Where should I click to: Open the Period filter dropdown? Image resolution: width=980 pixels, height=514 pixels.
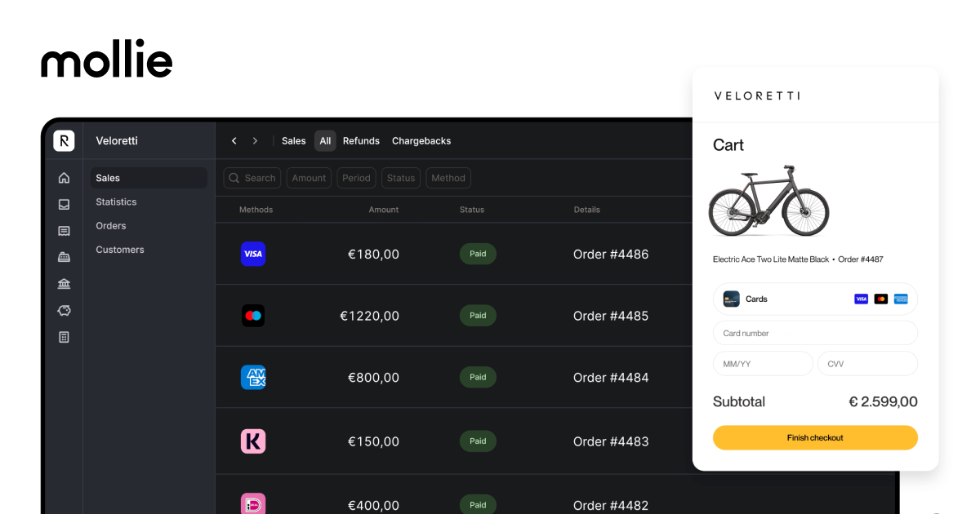click(356, 178)
